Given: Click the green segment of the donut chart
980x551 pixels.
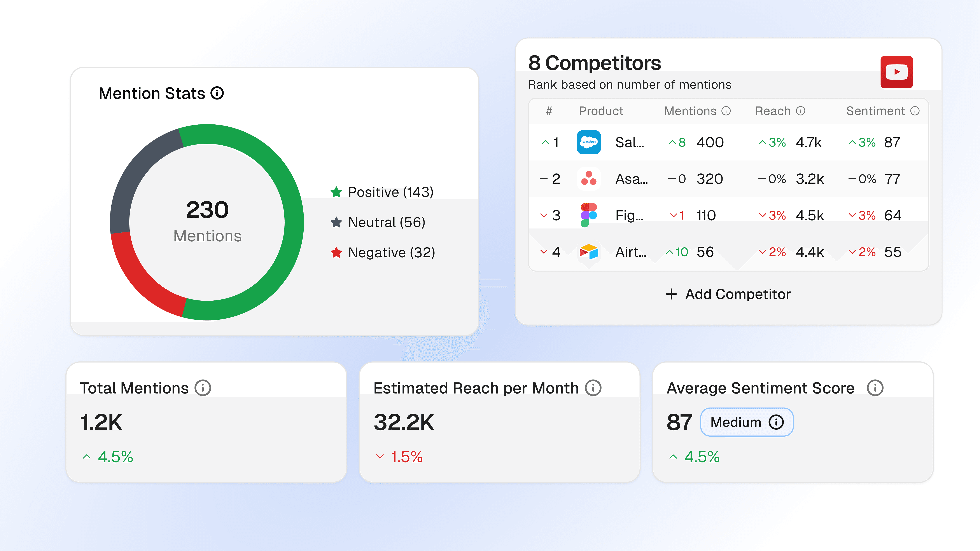Looking at the screenshot, I should [x=294, y=222].
